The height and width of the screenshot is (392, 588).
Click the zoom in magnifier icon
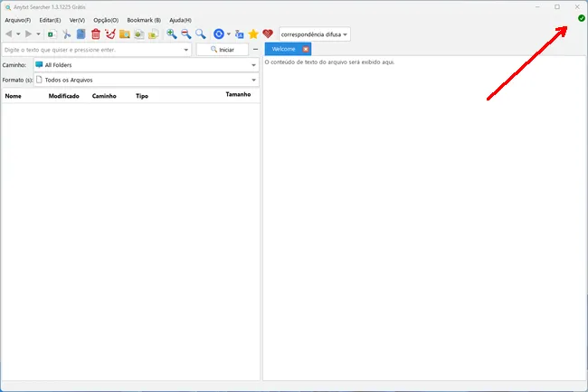click(x=172, y=34)
